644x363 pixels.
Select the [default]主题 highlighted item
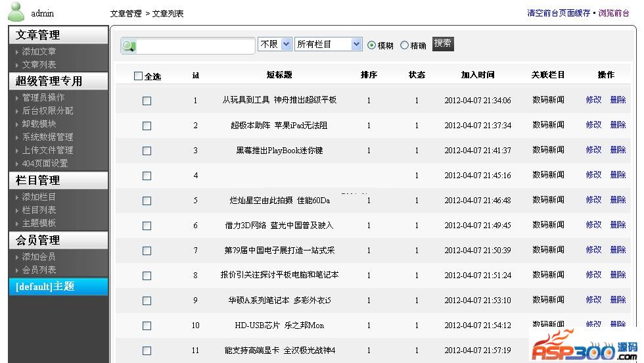click(x=58, y=287)
